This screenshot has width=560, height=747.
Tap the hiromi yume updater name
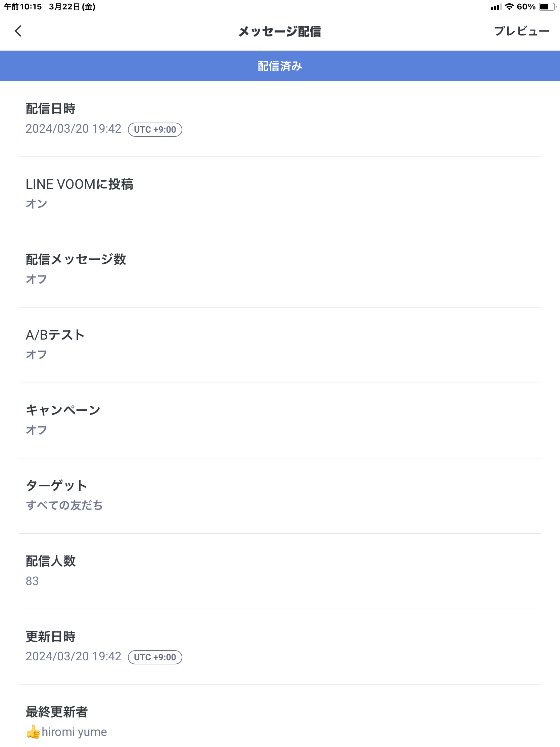(x=74, y=732)
